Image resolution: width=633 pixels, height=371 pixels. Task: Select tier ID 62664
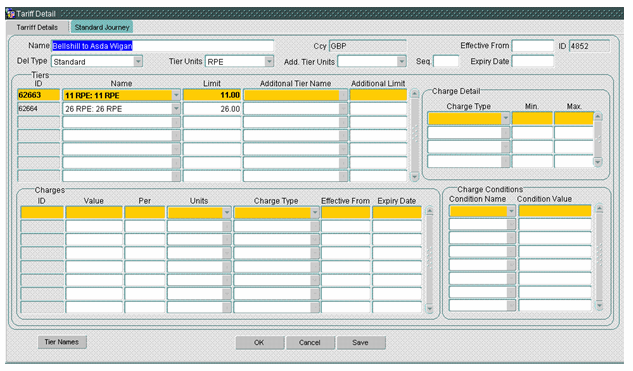click(39, 109)
